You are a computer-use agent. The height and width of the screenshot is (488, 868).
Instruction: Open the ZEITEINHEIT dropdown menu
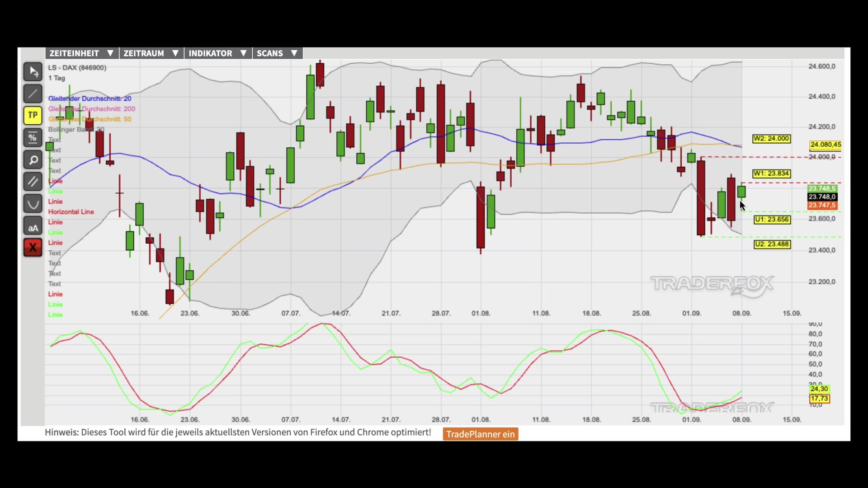pos(82,53)
